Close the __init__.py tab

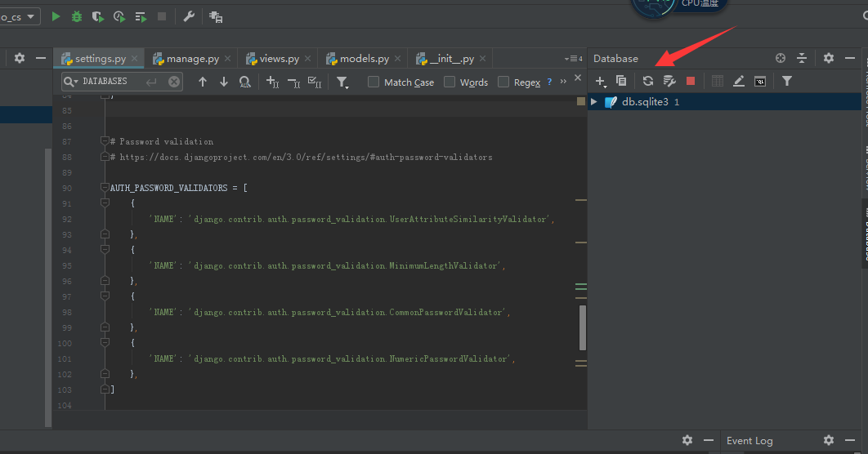click(483, 59)
